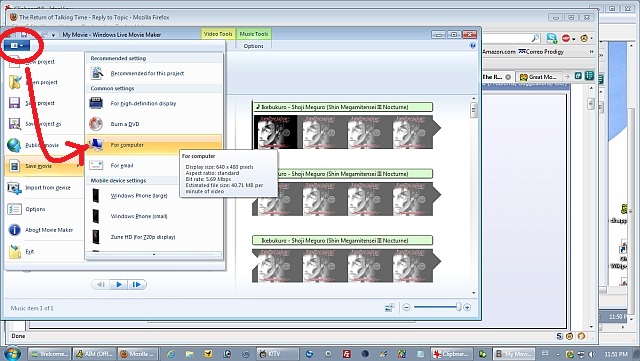Click the first storyboard thumbnail in top row

point(276,131)
